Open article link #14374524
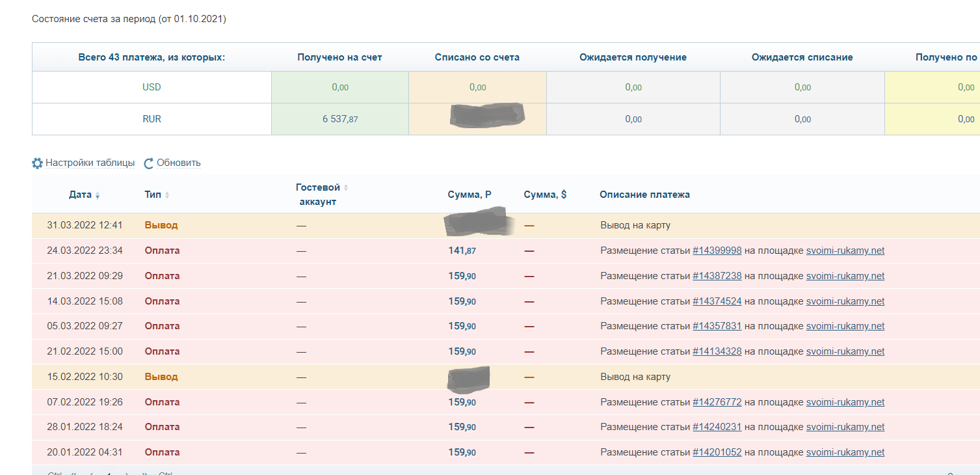 coord(717,301)
